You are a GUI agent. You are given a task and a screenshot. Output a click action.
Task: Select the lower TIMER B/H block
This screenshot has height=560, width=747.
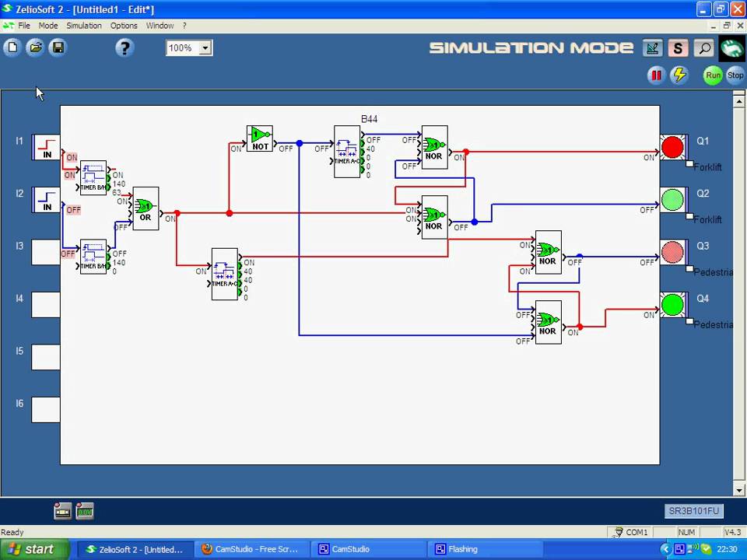click(x=93, y=256)
